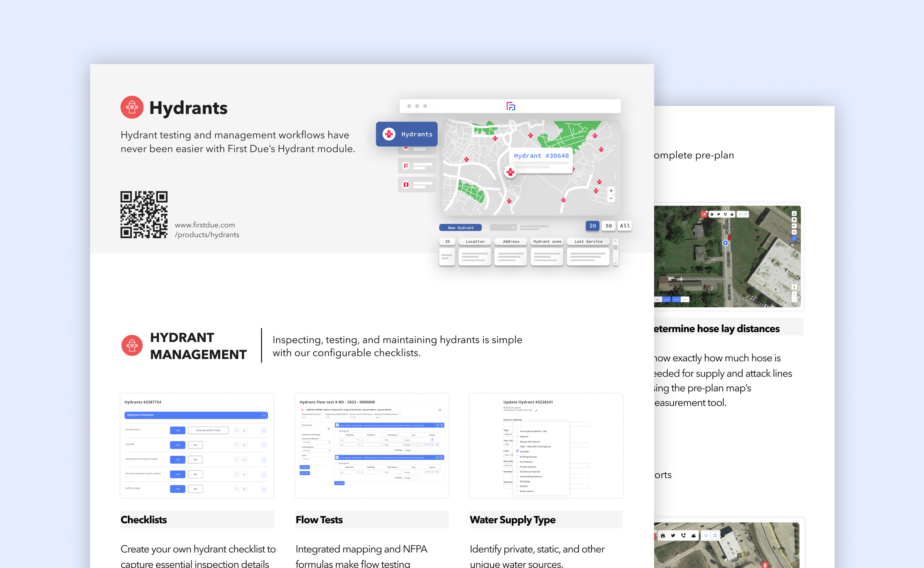
Task: Click the home icon in the map toolbar
Action: click(x=712, y=214)
